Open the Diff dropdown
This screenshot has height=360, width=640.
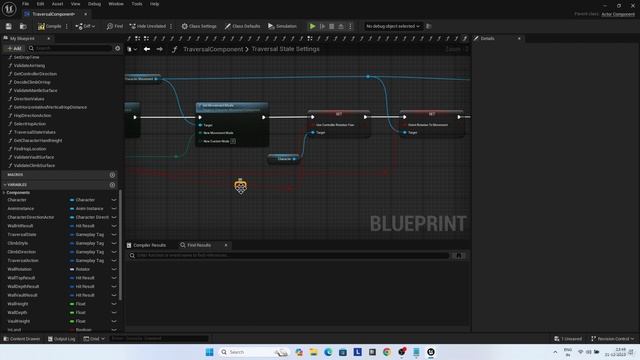point(85,26)
